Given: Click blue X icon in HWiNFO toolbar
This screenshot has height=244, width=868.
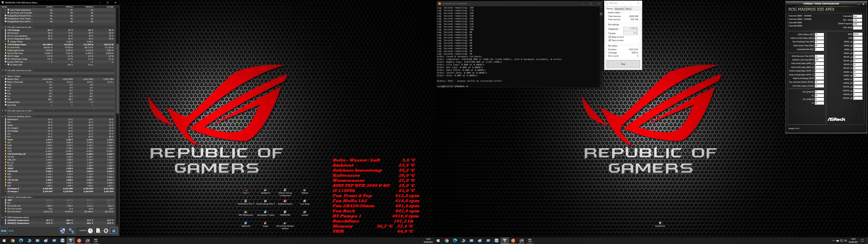Looking at the screenshot, I should (114, 231).
